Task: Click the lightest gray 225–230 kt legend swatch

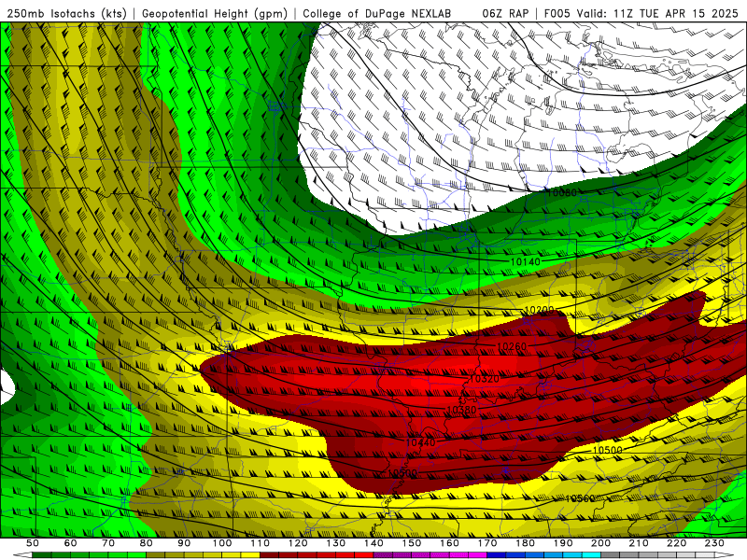Action: click(x=705, y=554)
